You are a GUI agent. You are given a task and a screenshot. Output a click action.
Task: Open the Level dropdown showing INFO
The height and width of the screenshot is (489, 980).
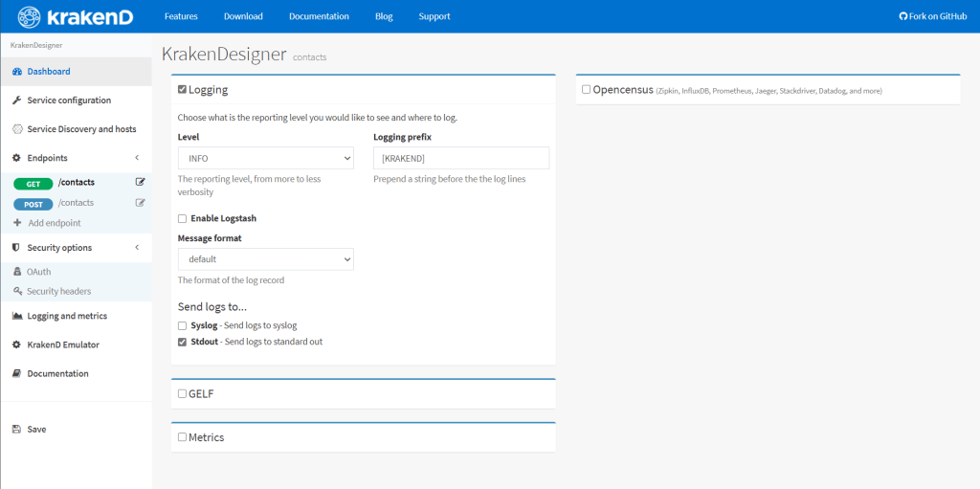pos(266,158)
